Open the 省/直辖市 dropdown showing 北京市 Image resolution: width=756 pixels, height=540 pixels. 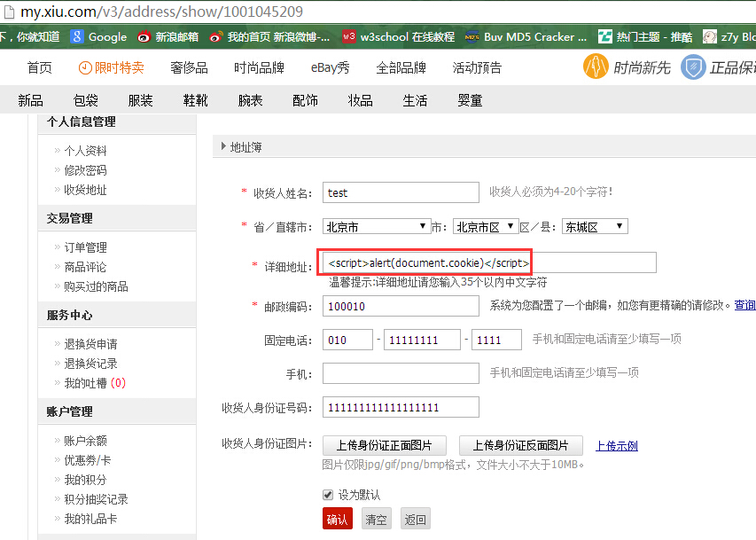pos(376,226)
